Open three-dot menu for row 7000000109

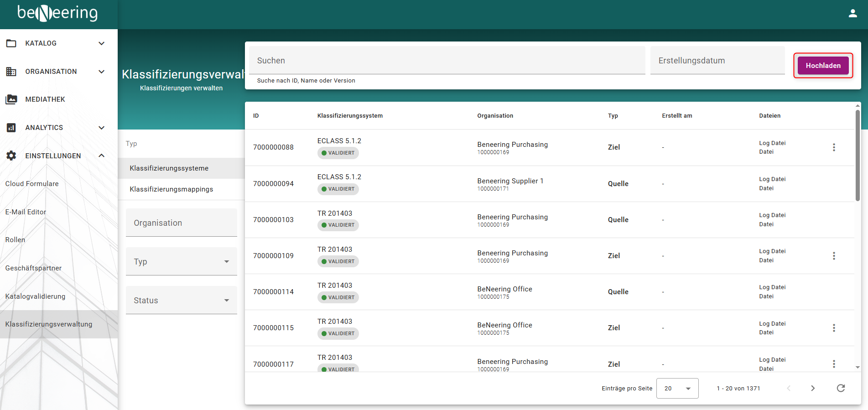(834, 256)
